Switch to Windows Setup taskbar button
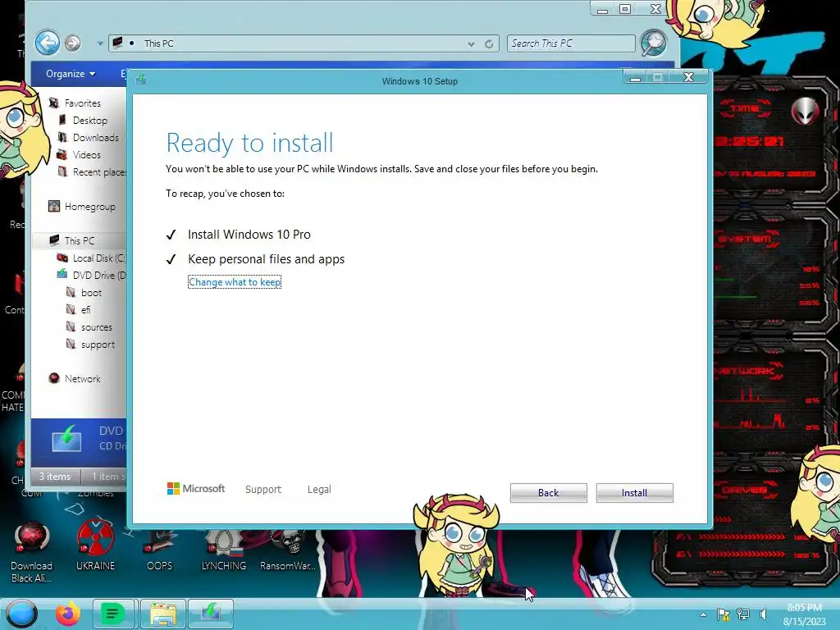Viewport: 840px width, 630px height. tap(211, 614)
